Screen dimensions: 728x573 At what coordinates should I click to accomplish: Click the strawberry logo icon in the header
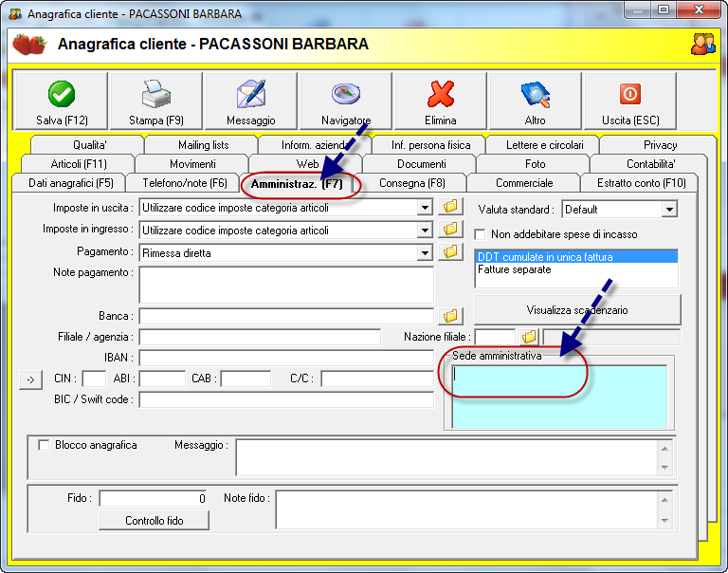[x=28, y=45]
